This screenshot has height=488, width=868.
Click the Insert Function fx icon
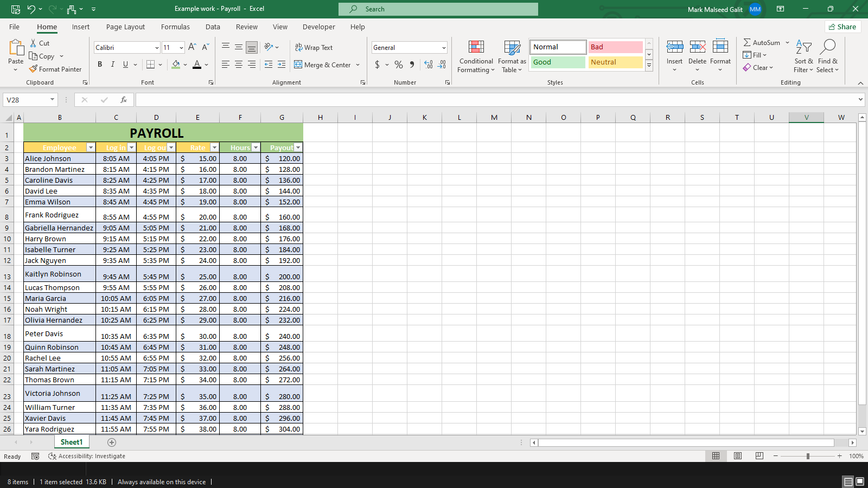coord(124,100)
